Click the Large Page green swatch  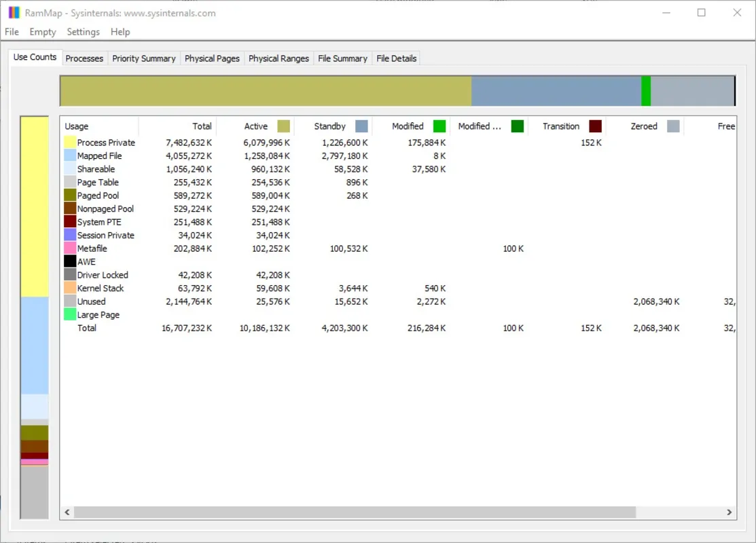[70, 314]
